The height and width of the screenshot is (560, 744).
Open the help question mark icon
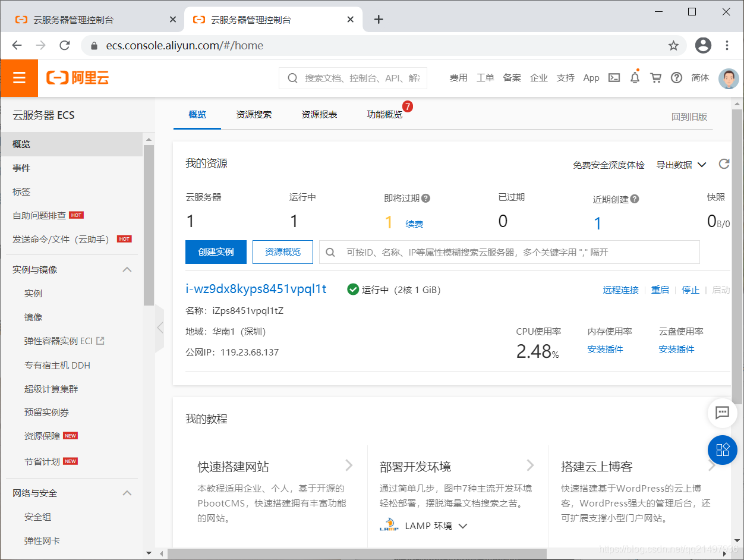click(x=676, y=78)
